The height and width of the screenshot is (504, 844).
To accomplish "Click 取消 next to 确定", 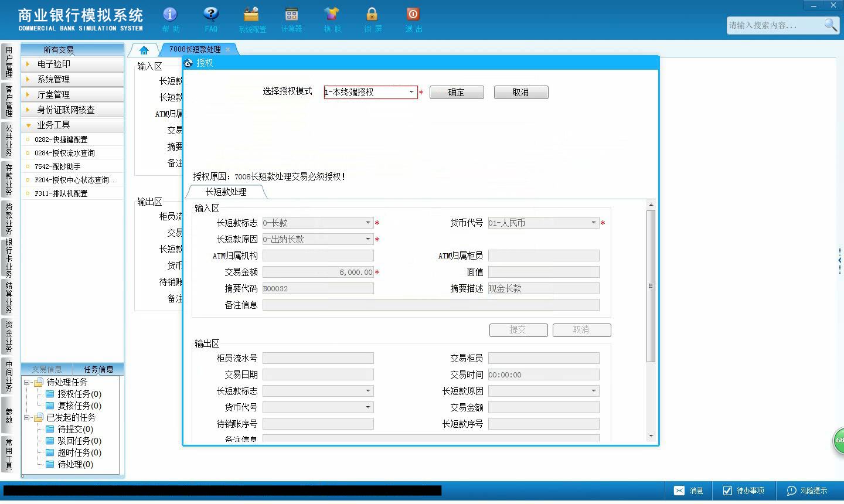I will point(521,93).
